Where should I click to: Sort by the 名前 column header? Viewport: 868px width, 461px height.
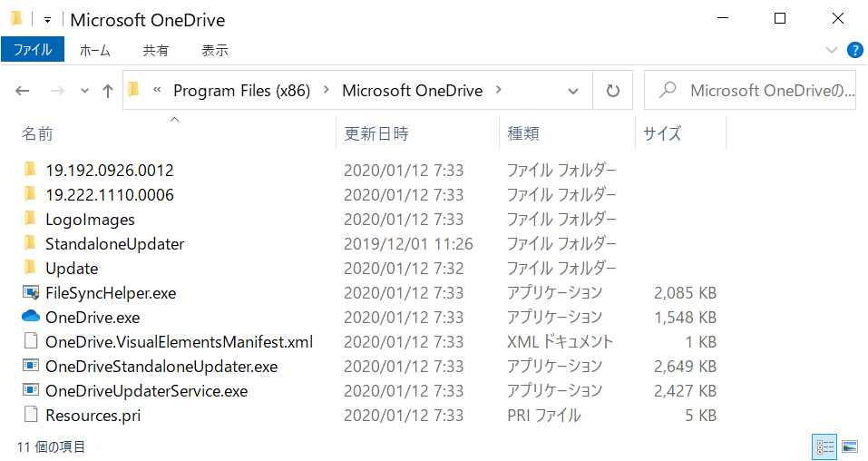37,133
